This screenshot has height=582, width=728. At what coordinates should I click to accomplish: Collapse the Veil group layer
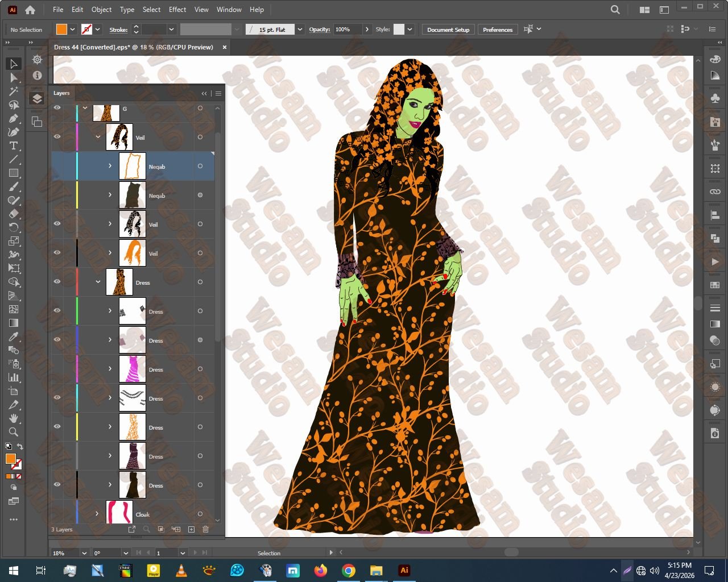(x=98, y=137)
